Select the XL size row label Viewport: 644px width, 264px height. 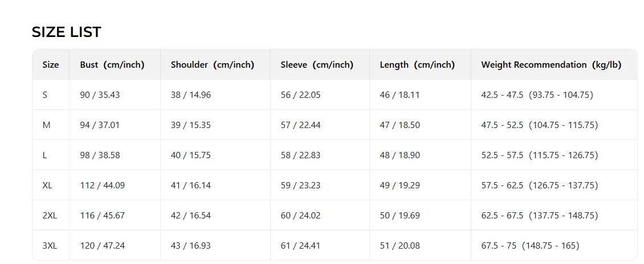point(47,185)
